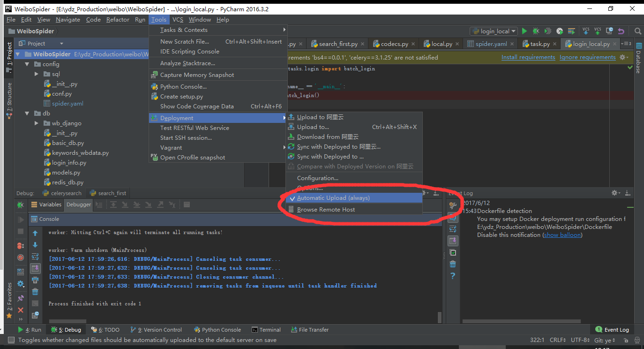Open Evaluate Expression calculator icon
The image size is (644, 349).
coord(187,205)
